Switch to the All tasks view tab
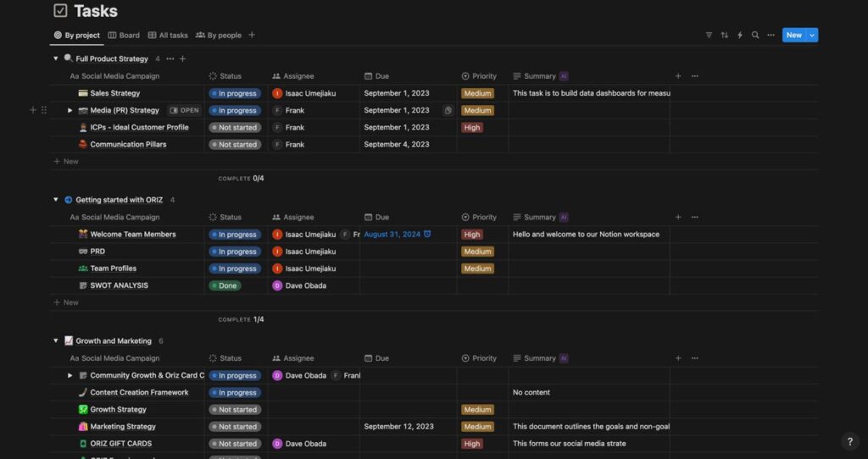 (169, 35)
